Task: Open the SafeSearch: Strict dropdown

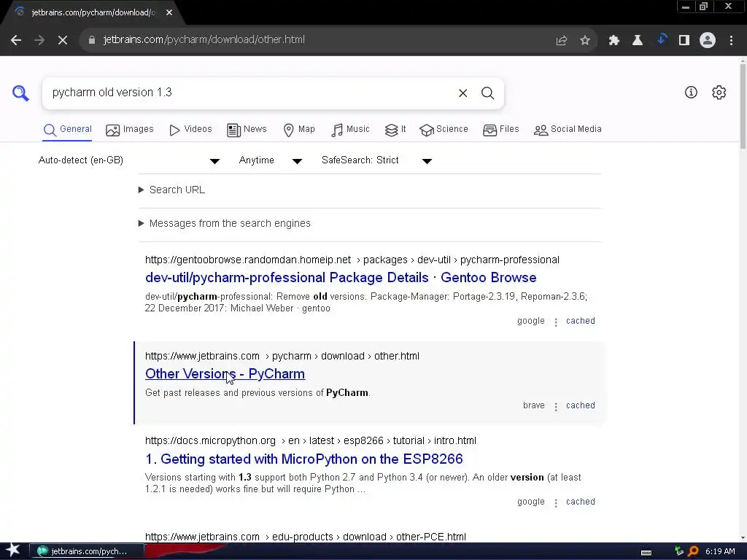Action: (376, 160)
